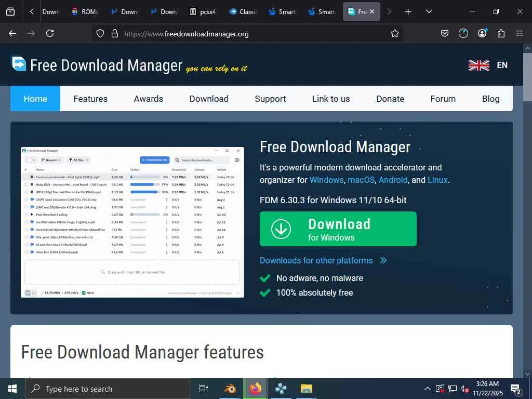Open tracking protection shield icon
Screen dimensions: 532x399
coord(100,33)
